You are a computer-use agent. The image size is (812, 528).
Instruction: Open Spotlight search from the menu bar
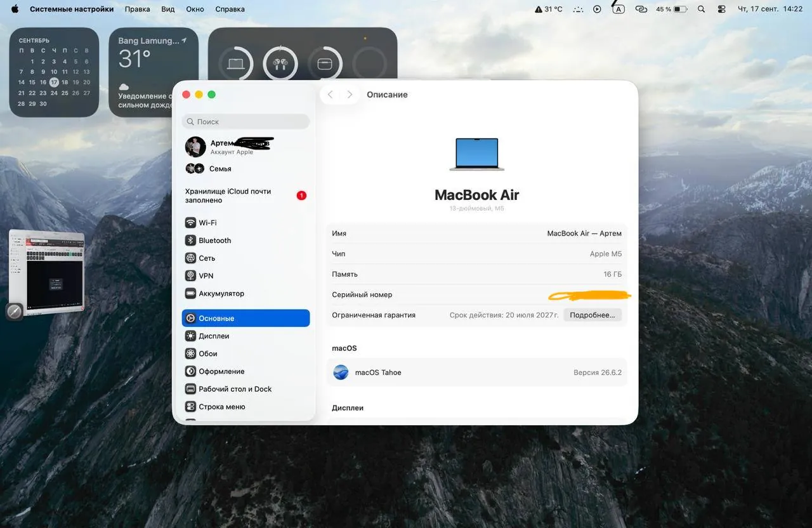pos(701,9)
